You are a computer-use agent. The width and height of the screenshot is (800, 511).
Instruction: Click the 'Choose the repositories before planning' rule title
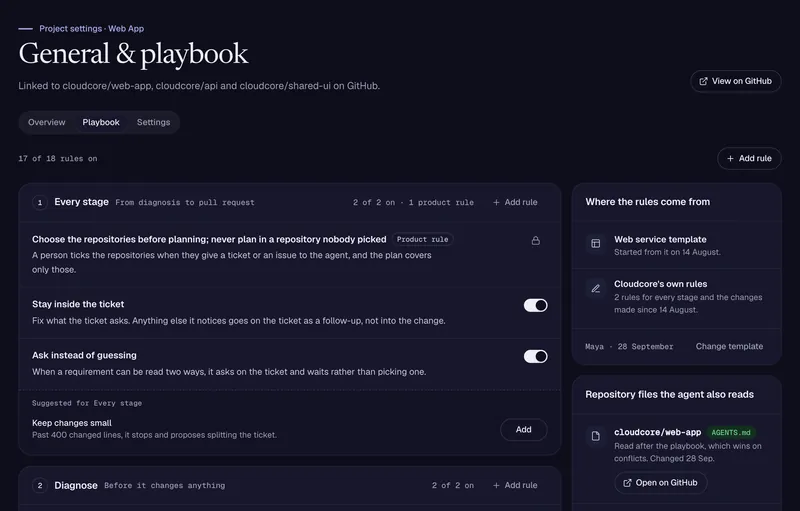pos(209,239)
